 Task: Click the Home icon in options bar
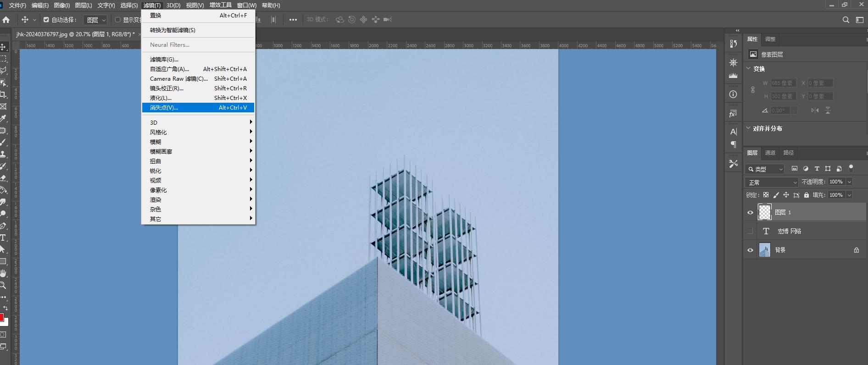[x=6, y=20]
